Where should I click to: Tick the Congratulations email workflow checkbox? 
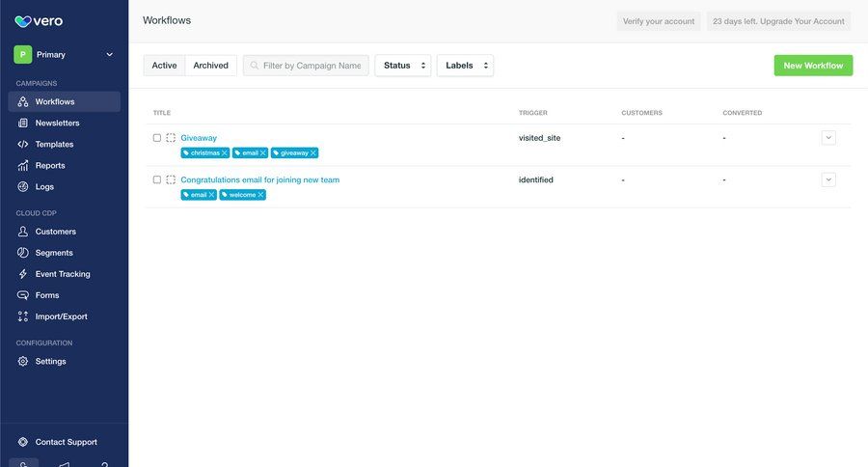pos(157,180)
